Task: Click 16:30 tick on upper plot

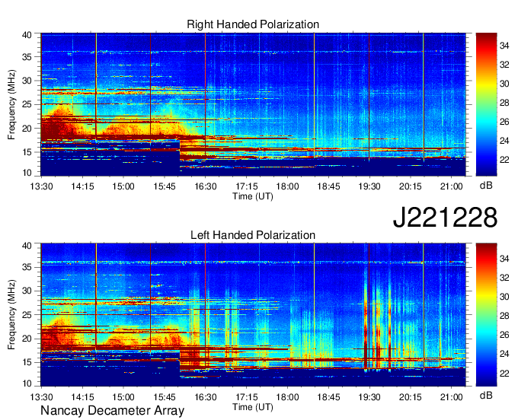Action: tap(206, 186)
